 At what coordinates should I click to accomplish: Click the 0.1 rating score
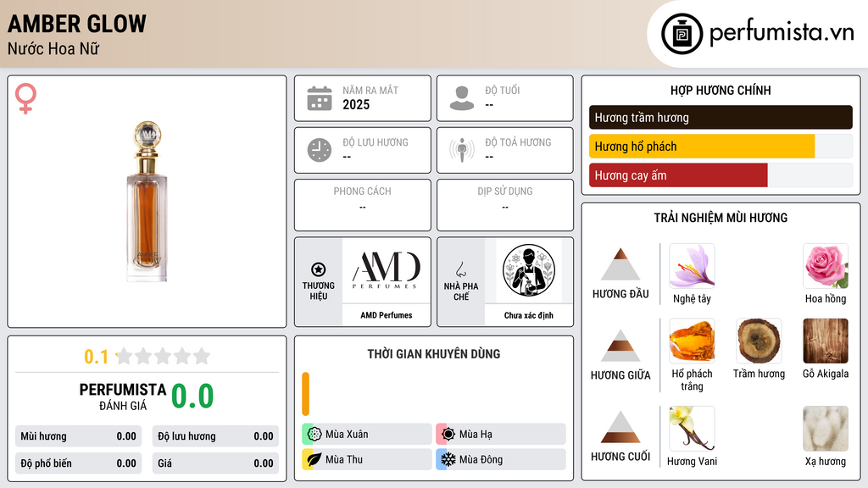click(x=97, y=357)
